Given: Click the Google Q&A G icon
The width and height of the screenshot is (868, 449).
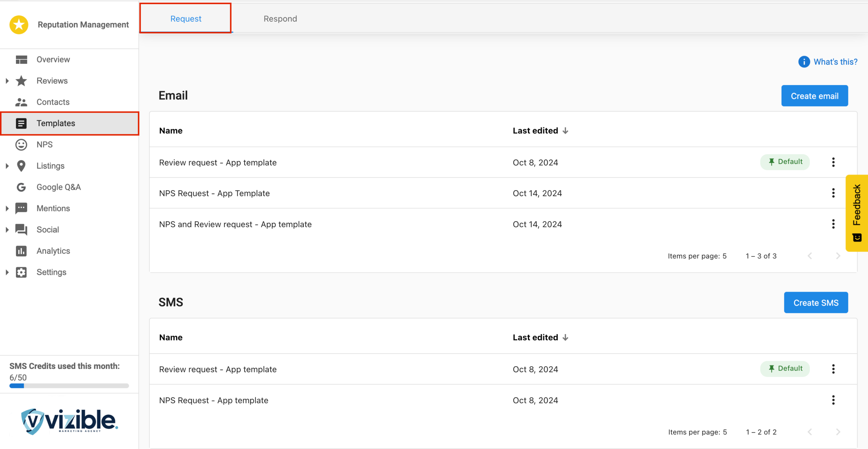Looking at the screenshot, I should click(21, 187).
